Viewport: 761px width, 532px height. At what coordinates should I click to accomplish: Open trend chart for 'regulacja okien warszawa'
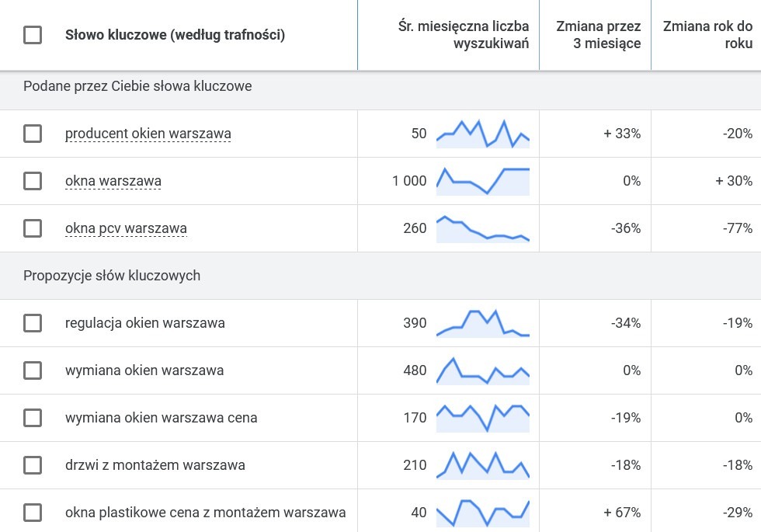483,323
